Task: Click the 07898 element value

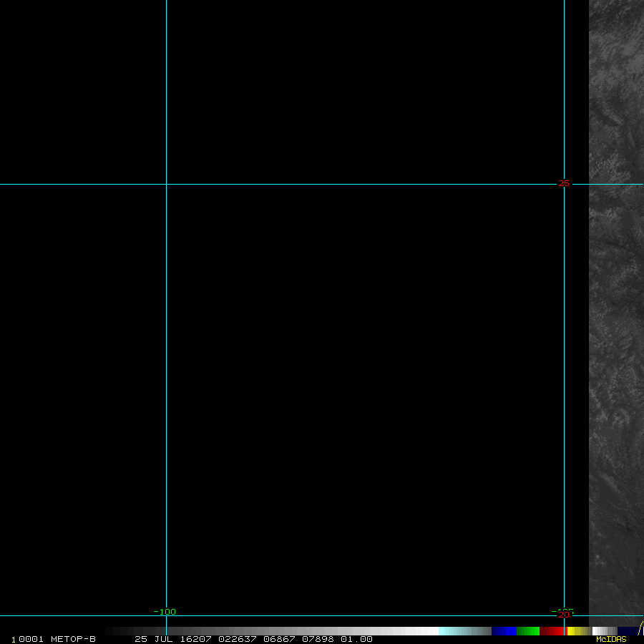Action: point(318,639)
